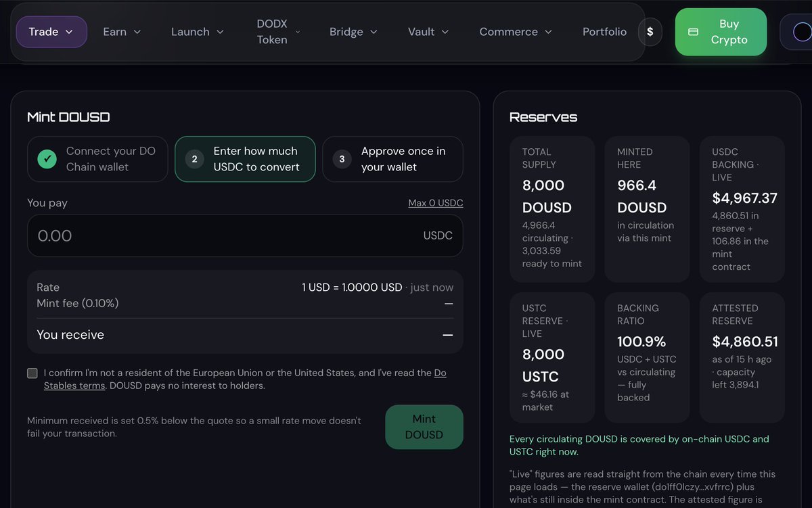The height and width of the screenshot is (508, 812).
Task: Open the Launch dropdown
Action: pyautogui.click(x=199, y=32)
